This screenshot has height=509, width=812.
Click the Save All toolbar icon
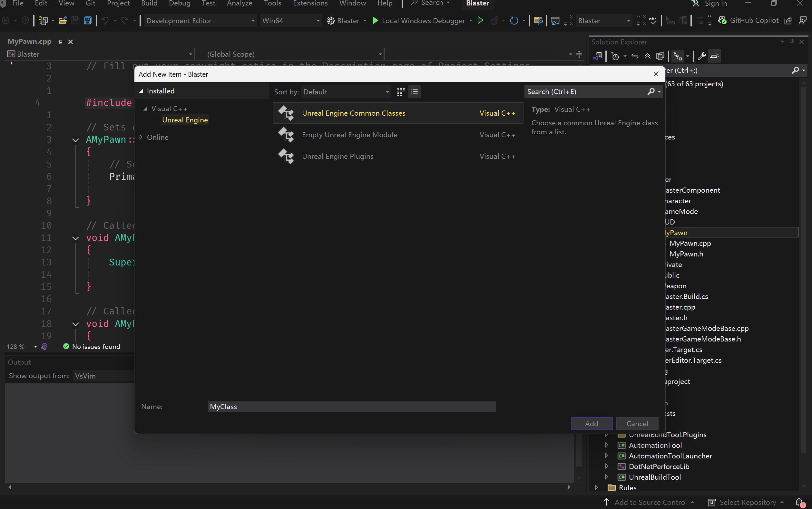click(x=88, y=21)
